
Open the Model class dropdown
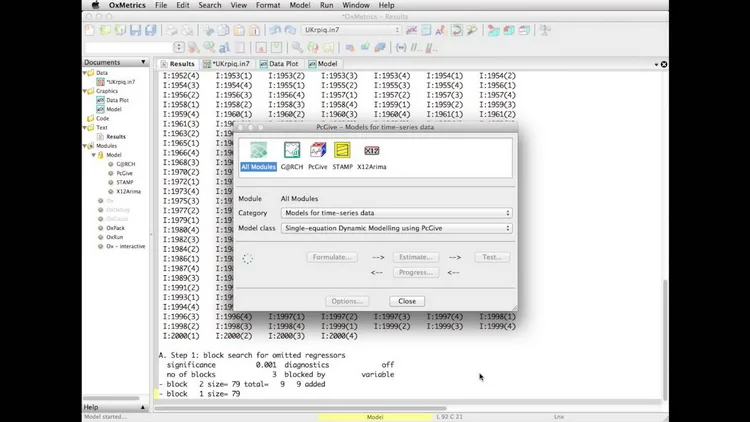pos(397,228)
